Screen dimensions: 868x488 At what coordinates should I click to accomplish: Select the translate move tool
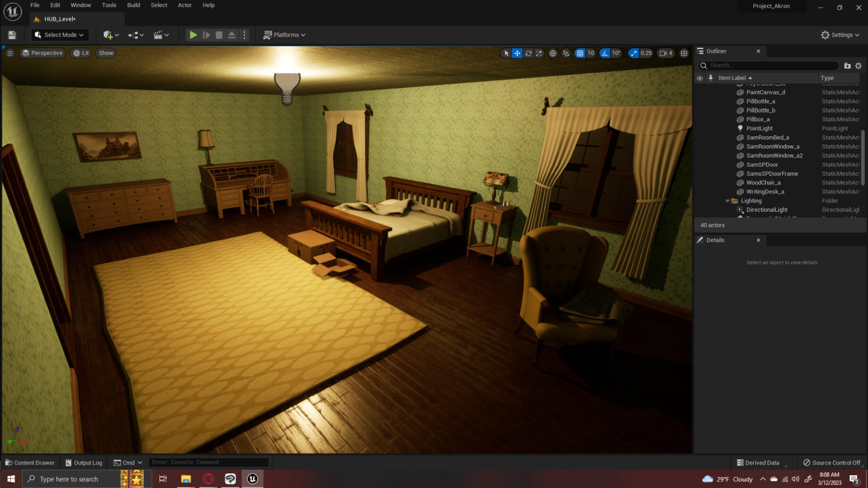tap(517, 53)
